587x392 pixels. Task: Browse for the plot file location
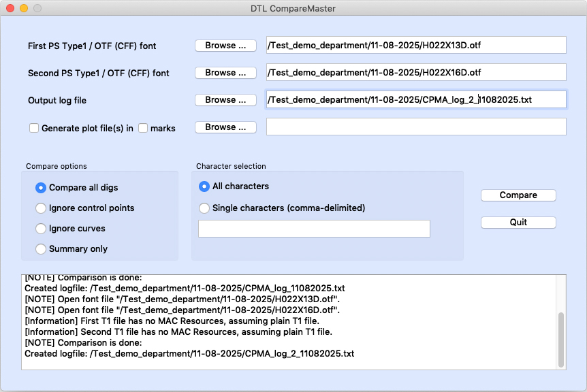(225, 127)
